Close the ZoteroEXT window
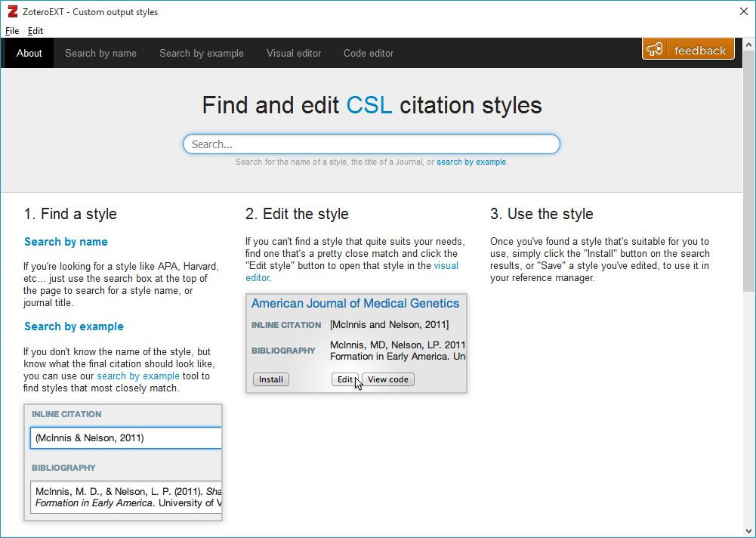The image size is (756, 538). (x=743, y=11)
